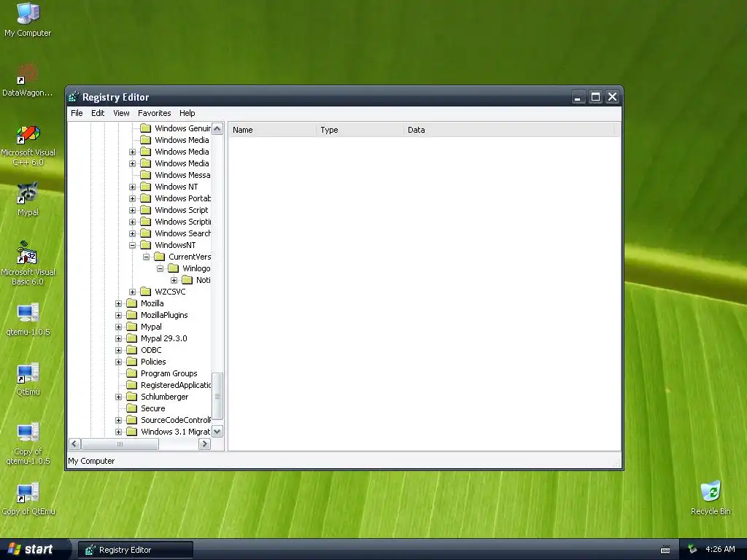Click Registry Editor taskbar button
The height and width of the screenshot is (560, 747).
coord(136,550)
